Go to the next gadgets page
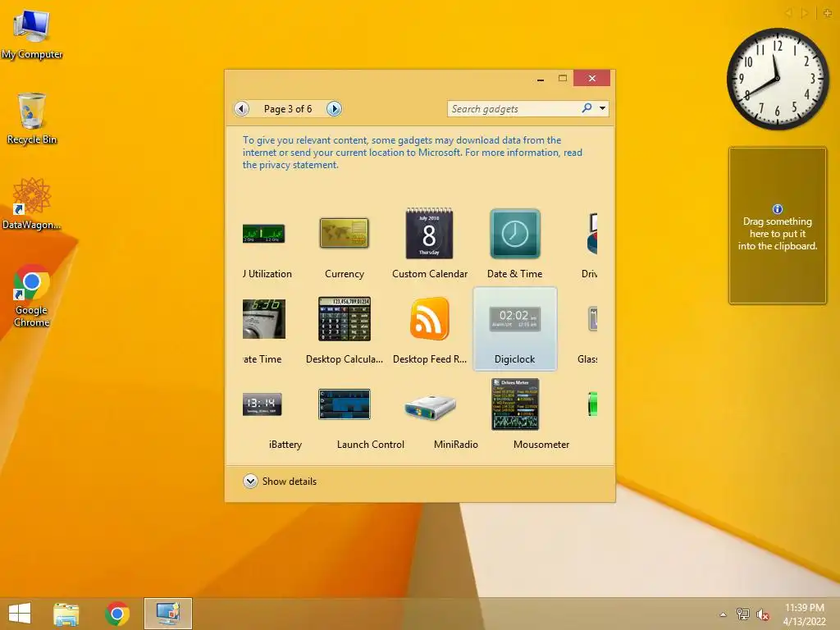Image resolution: width=840 pixels, height=630 pixels. point(334,109)
